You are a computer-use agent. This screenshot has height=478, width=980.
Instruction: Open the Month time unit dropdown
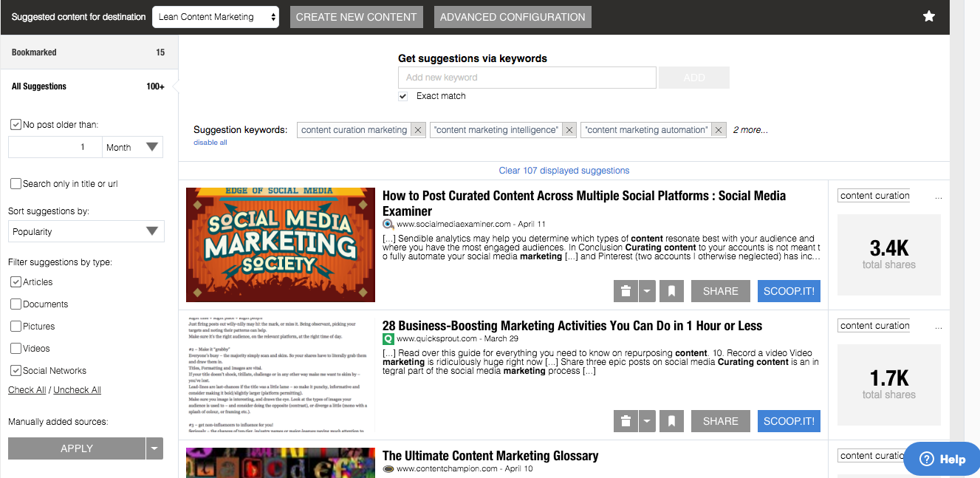click(133, 147)
